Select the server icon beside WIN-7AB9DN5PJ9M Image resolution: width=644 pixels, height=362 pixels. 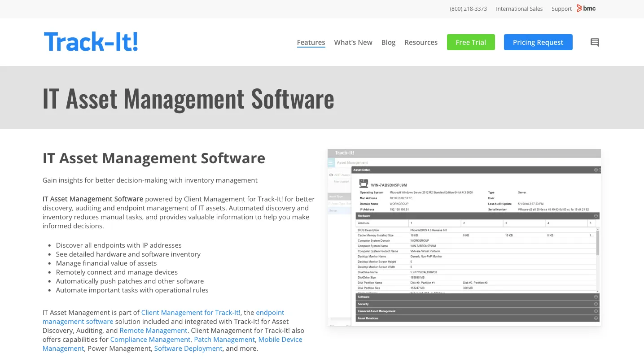[364, 184]
